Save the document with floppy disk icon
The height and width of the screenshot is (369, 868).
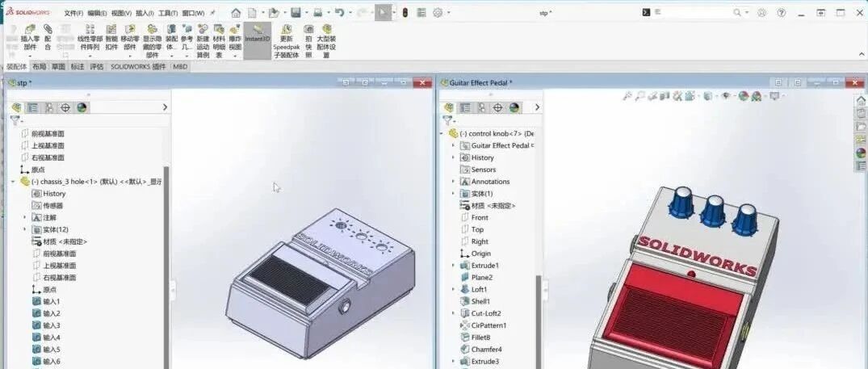(x=296, y=13)
